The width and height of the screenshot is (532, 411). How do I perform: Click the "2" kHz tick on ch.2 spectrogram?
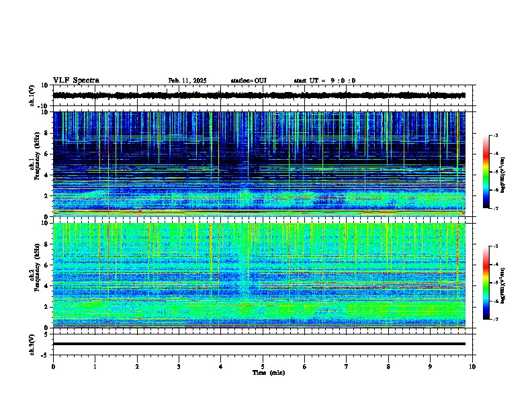[47, 307]
